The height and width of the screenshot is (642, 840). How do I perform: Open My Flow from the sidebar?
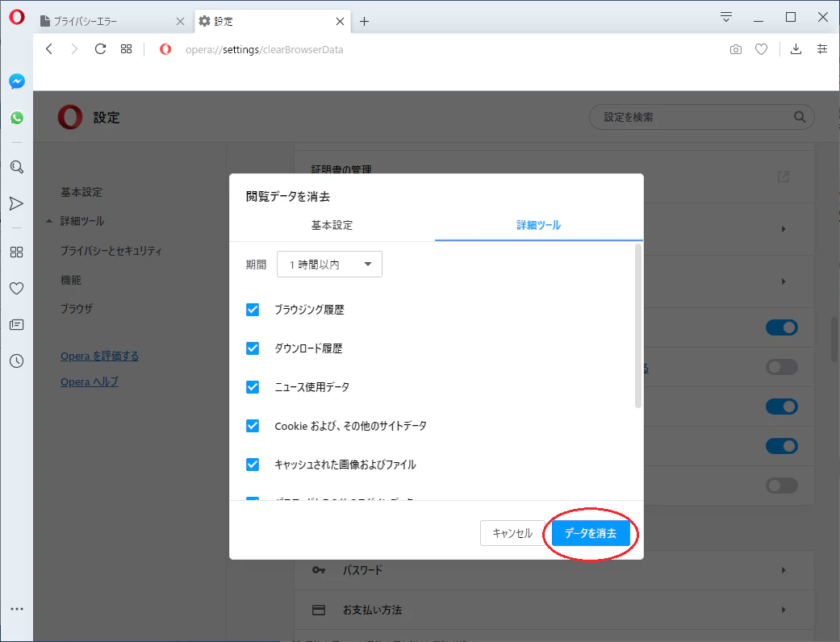pos(17,203)
